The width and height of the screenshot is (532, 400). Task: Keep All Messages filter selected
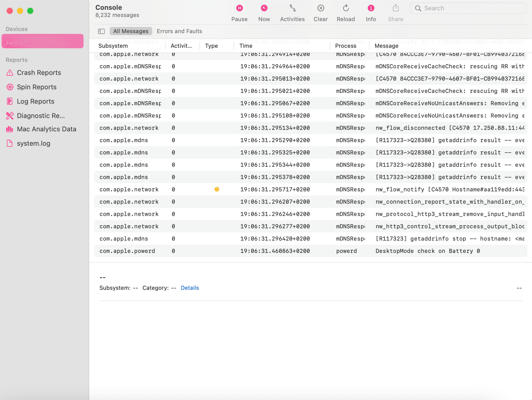point(131,31)
